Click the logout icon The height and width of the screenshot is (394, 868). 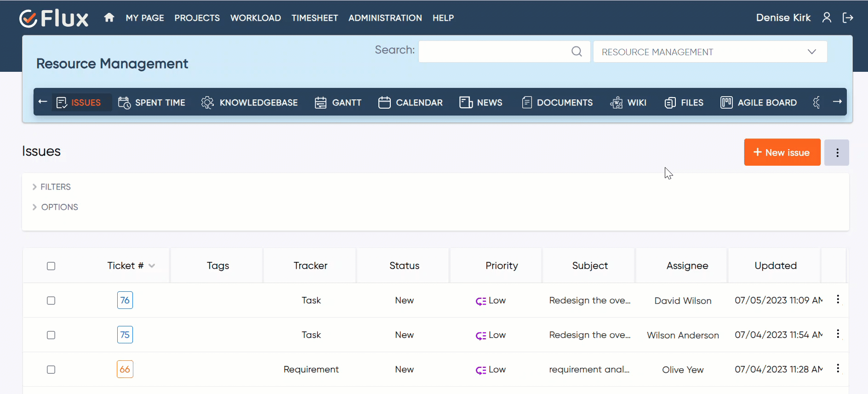pyautogui.click(x=847, y=17)
